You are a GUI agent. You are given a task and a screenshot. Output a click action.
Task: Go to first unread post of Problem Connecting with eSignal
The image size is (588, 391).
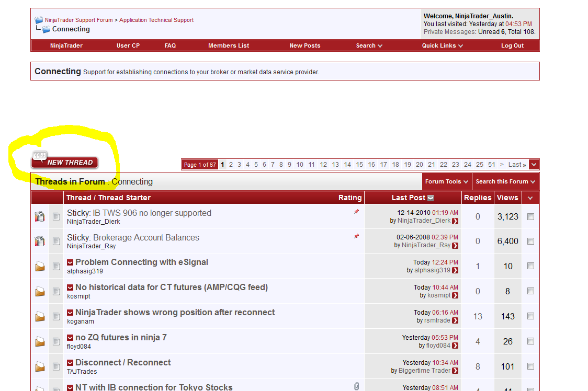(x=70, y=262)
